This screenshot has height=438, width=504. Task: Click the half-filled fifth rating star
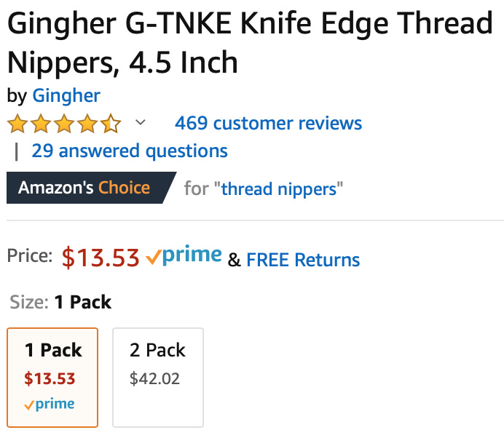111,124
